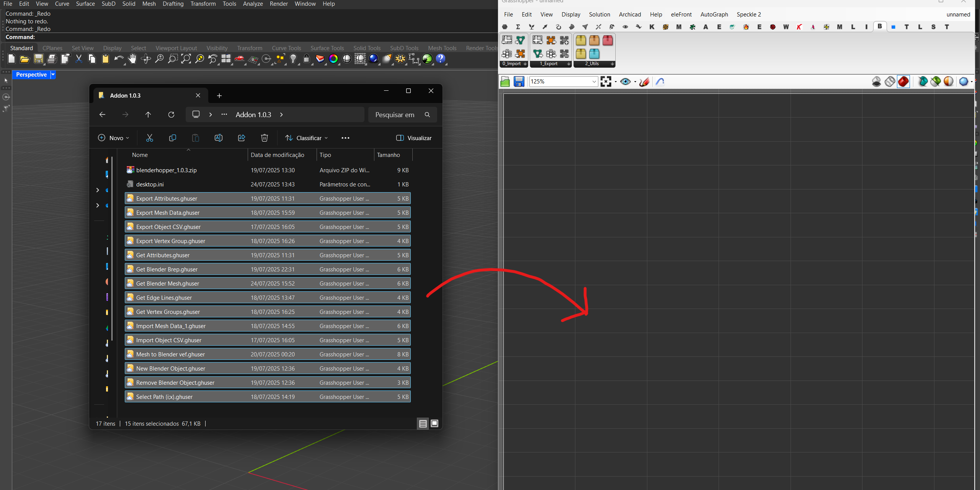Viewport: 980px width, 490px height.
Task: Click the New file icon in Rhino toolbar
Action: 11,59
